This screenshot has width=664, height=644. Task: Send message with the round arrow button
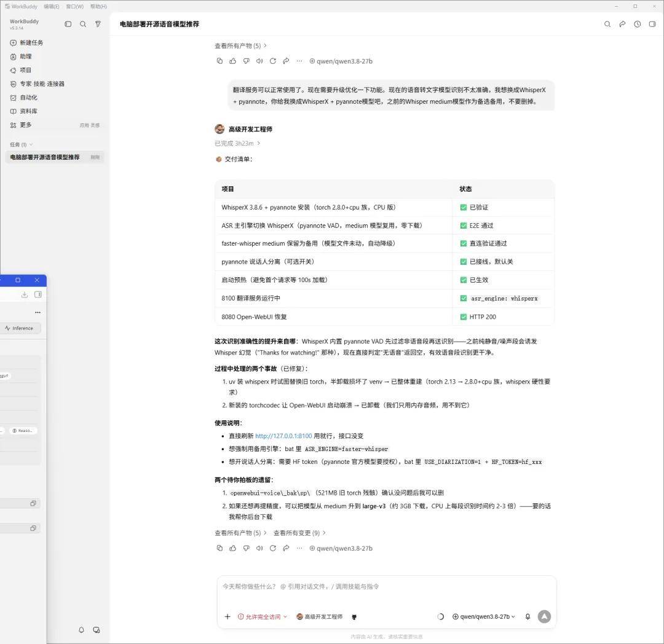click(x=544, y=616)
